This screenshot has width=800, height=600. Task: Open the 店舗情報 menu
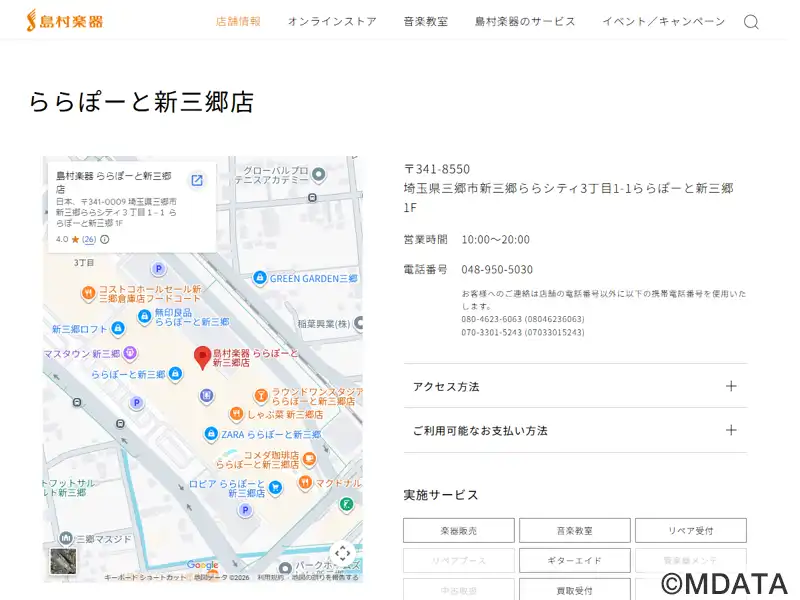click(238, 21)
